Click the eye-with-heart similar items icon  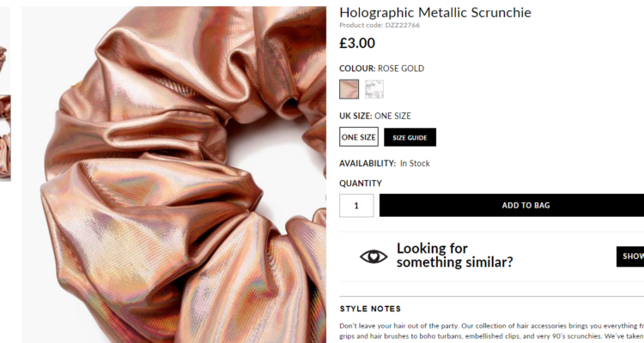click(x=374, y=257)
